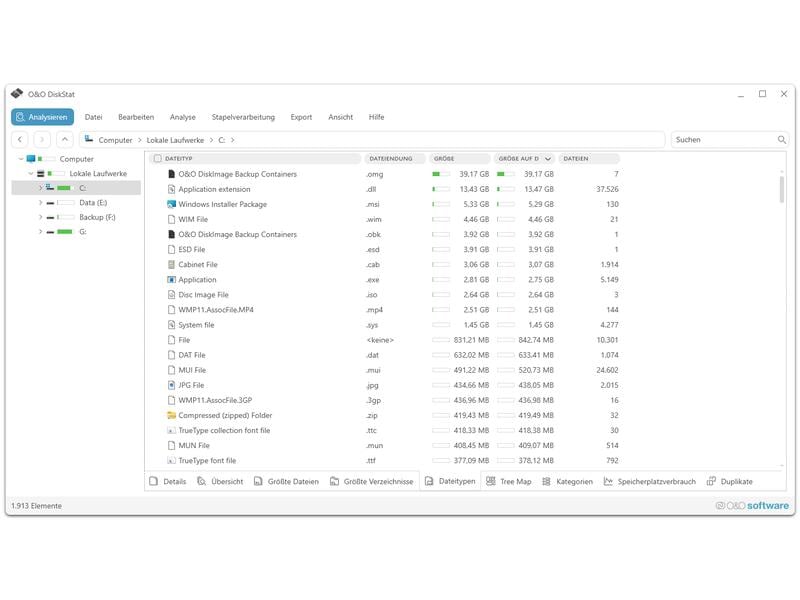Click the ESD File icon

(171, 249)
